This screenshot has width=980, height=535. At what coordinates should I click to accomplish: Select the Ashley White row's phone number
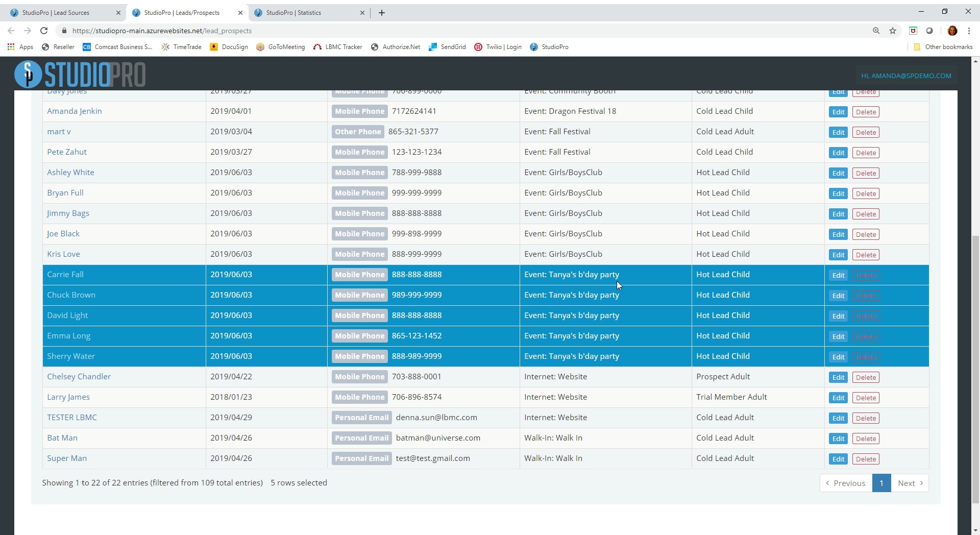click(416, 172)
